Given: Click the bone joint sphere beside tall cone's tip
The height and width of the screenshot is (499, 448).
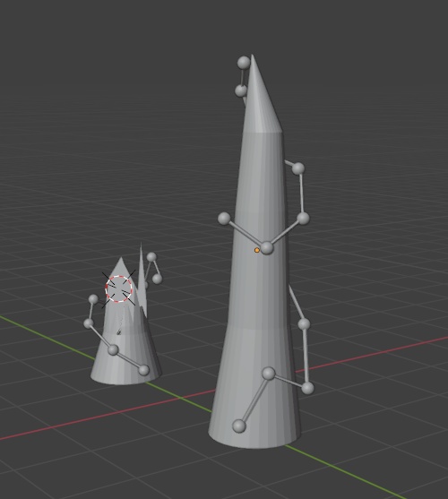Looking at the screenshot, I should 244,63.
